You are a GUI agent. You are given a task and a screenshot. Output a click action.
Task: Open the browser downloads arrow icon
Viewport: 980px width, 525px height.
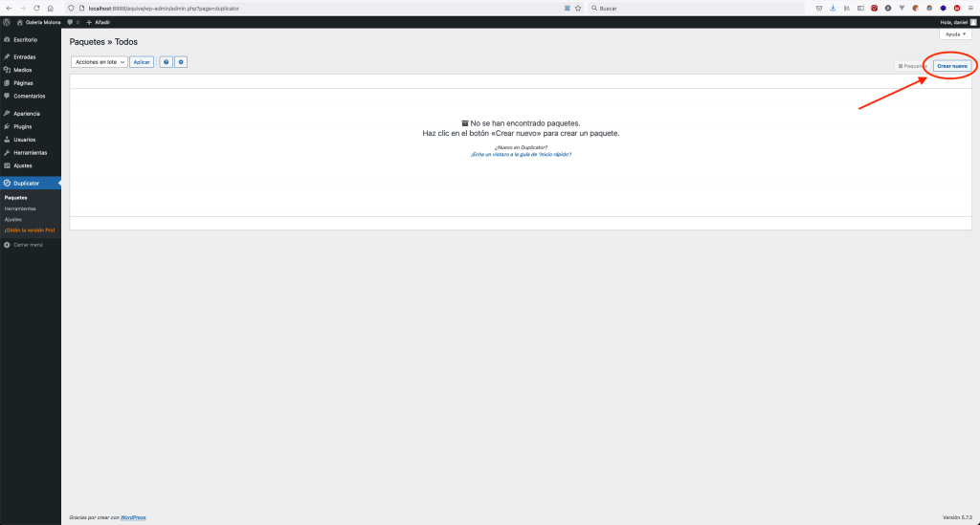(833, 8)
